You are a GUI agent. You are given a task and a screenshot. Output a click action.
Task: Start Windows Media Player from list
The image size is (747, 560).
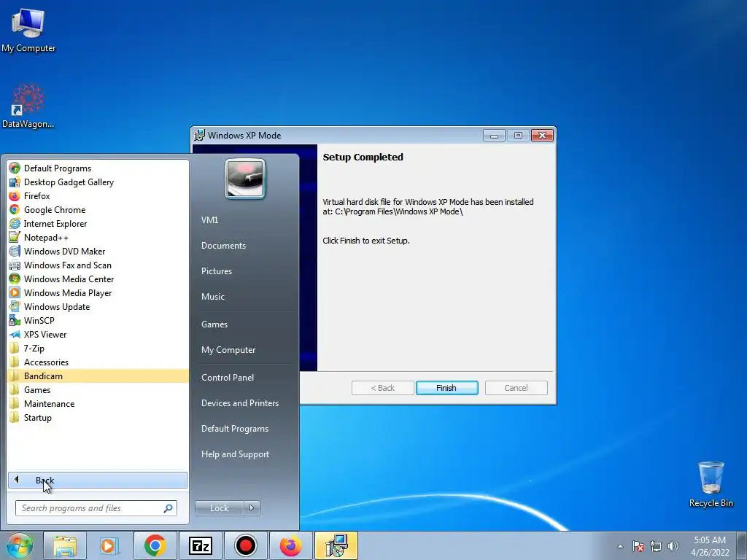pyautogui.click(x=98, y=292)
